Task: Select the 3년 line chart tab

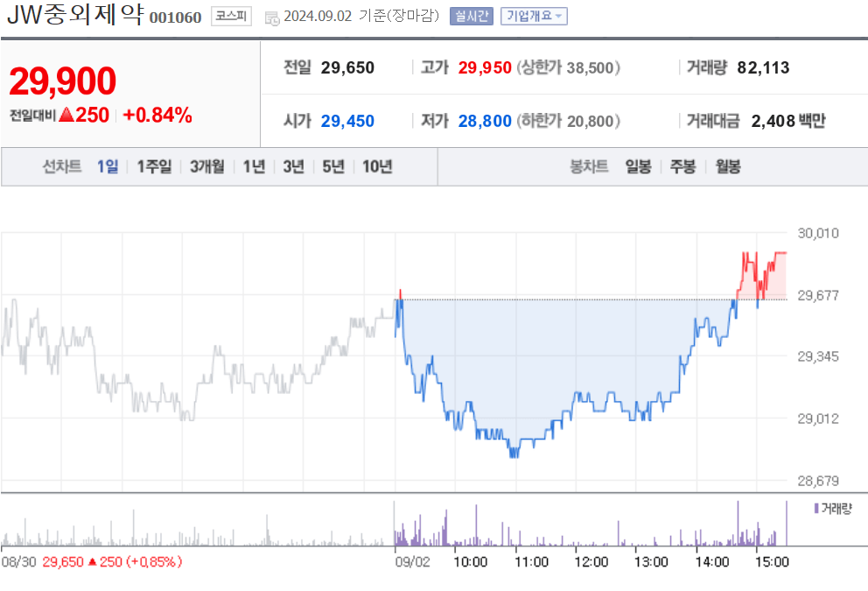Action: [294, 166]
